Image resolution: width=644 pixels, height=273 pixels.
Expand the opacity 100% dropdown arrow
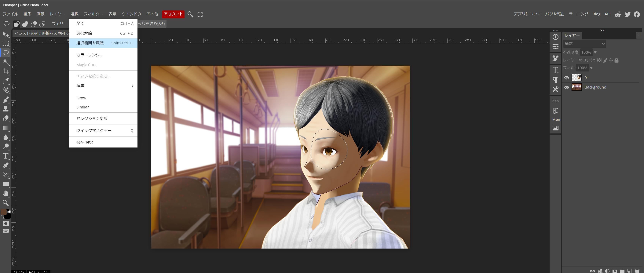pyautogui.click(x=595, y=52)
